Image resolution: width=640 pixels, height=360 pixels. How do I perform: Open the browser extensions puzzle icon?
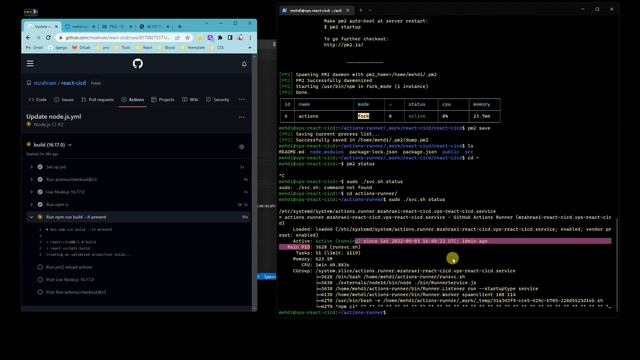point(220,38)
